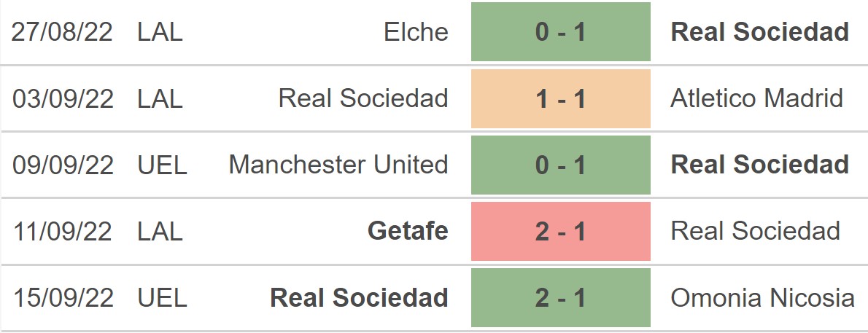Select the 03/09/22 match date
Viewport: 868px width, 333px height.
(x=63, y=98)
